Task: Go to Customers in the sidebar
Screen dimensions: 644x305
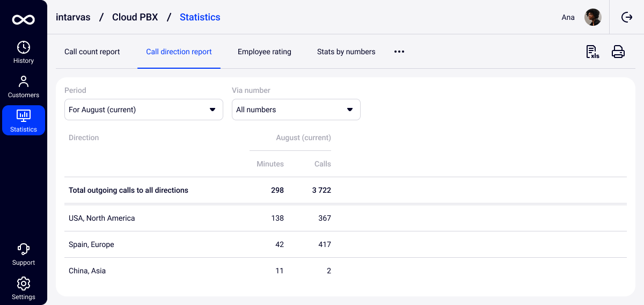Action: (x=24, y=86)
